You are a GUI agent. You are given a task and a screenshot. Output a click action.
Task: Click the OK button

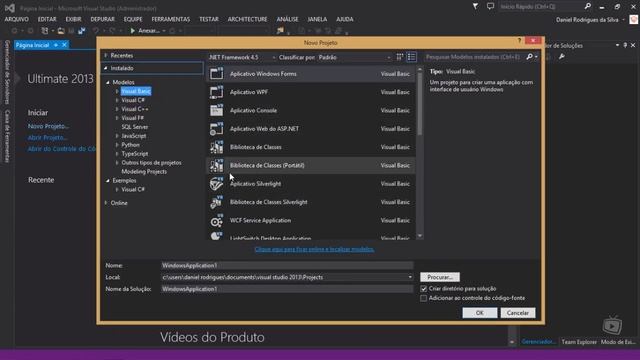click(x=480, y=313)
